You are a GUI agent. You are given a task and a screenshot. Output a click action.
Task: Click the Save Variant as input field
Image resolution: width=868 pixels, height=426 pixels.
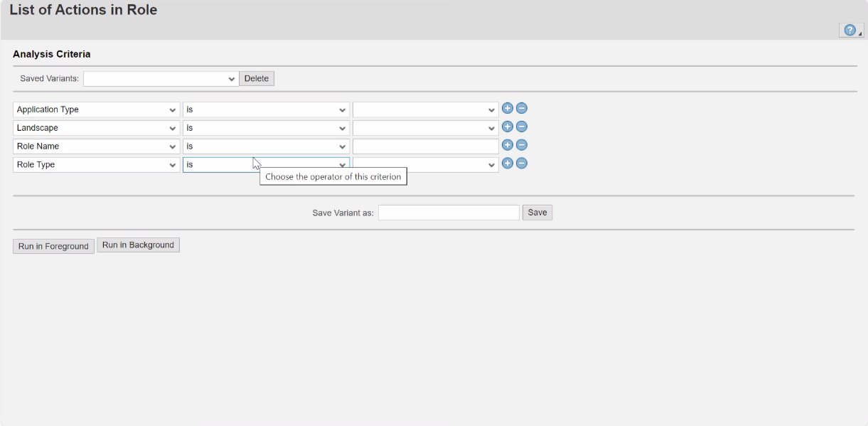tap(449, 213)
